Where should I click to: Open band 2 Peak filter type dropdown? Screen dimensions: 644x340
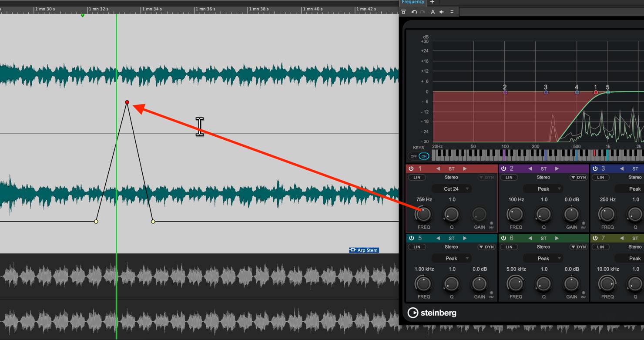[x=543, y=189]
